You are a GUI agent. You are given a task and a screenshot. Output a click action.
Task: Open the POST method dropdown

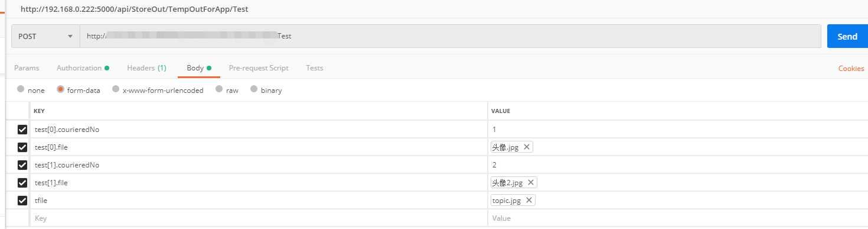click(x=46, y=36)
